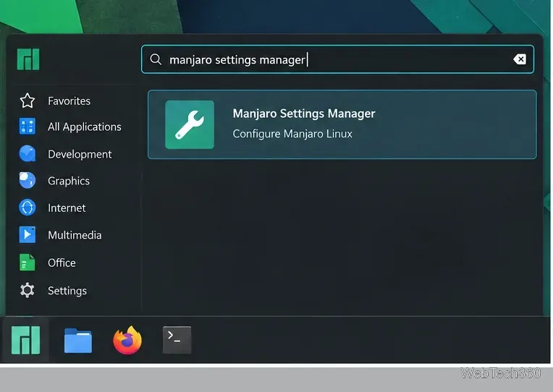The width and height of the screenshot is (553, 392).
Task: Click the Graphics category icon
Action: pyautogui.click(x=28, y=180)
